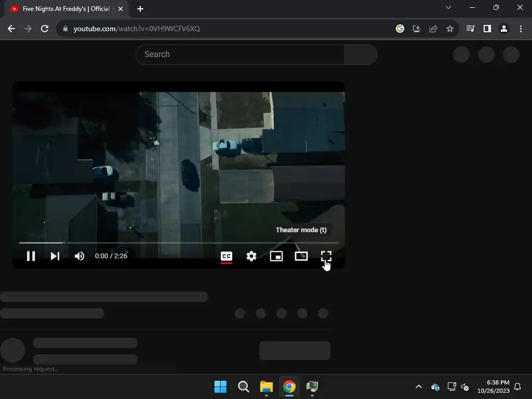Go forward in browser history
This screenshot has width=532, height=399.
pos(28,29)
